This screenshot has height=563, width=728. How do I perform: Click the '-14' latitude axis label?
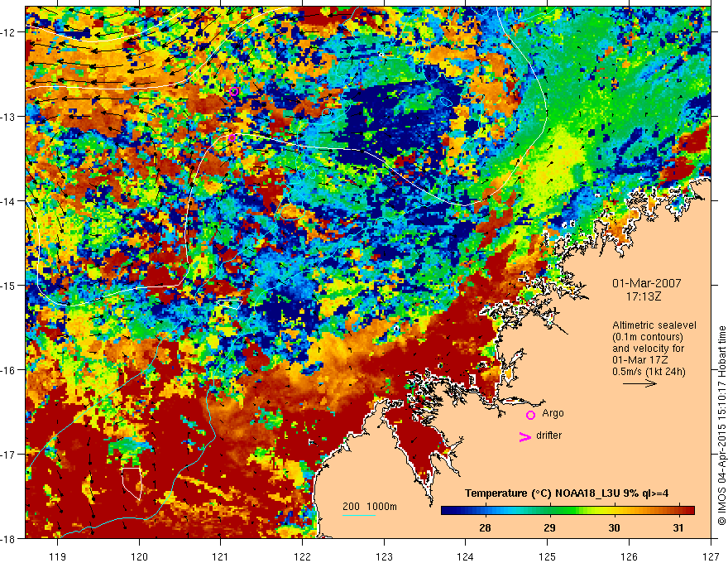pos(8,201)
